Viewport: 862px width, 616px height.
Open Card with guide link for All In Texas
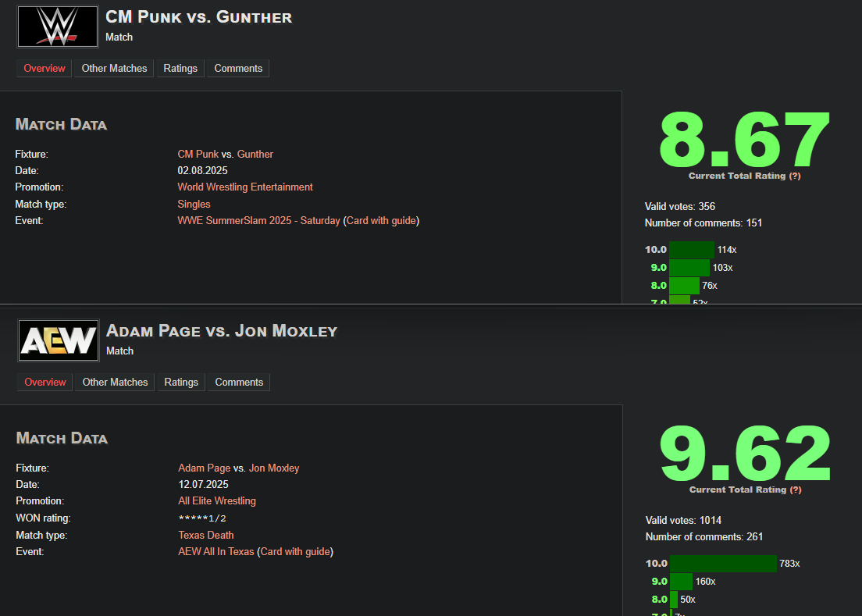[295, 552]
